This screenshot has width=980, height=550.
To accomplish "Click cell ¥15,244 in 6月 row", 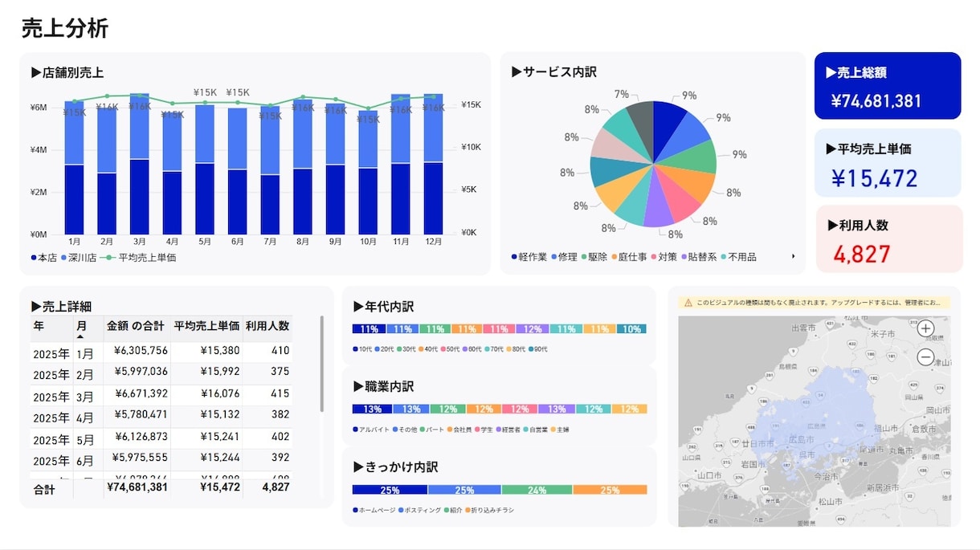I will (219, 457).
